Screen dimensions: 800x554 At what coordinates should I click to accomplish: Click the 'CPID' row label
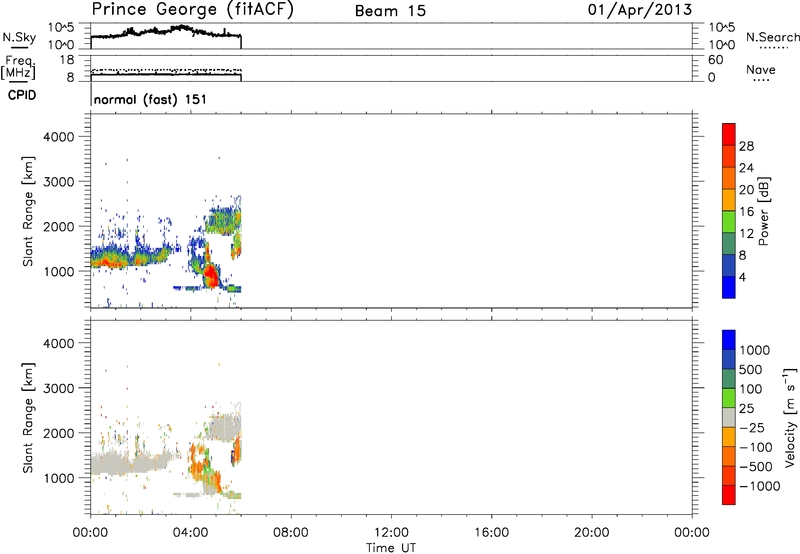[22, 95]
